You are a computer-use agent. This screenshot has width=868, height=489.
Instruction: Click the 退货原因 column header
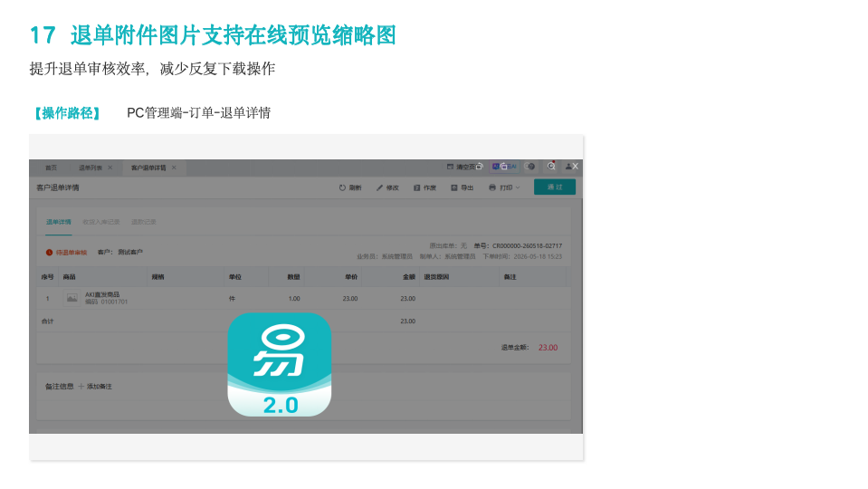[436, 277]
